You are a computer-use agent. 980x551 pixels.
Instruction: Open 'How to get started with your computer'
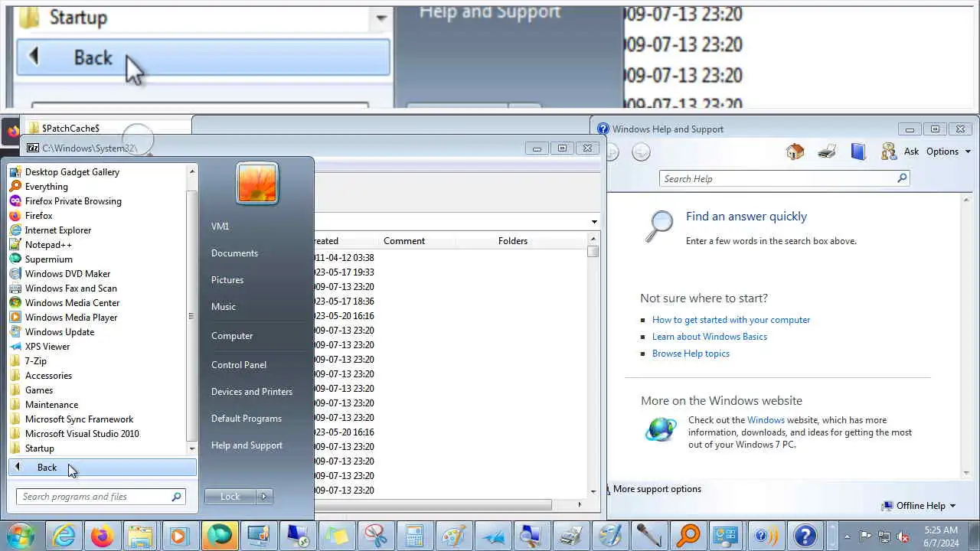tap(731, 320)
